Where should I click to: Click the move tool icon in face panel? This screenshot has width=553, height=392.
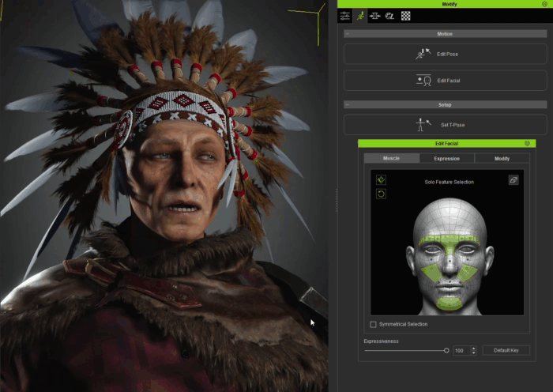coord(381,180)
